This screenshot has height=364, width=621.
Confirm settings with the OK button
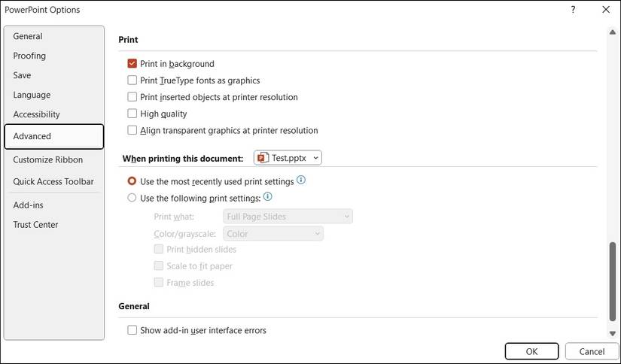click(531, 351)
